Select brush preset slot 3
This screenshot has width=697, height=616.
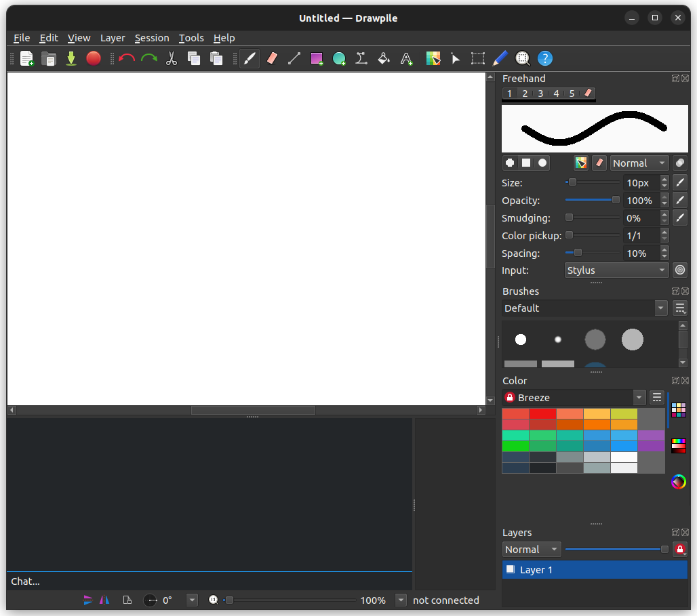coord(540,94)
